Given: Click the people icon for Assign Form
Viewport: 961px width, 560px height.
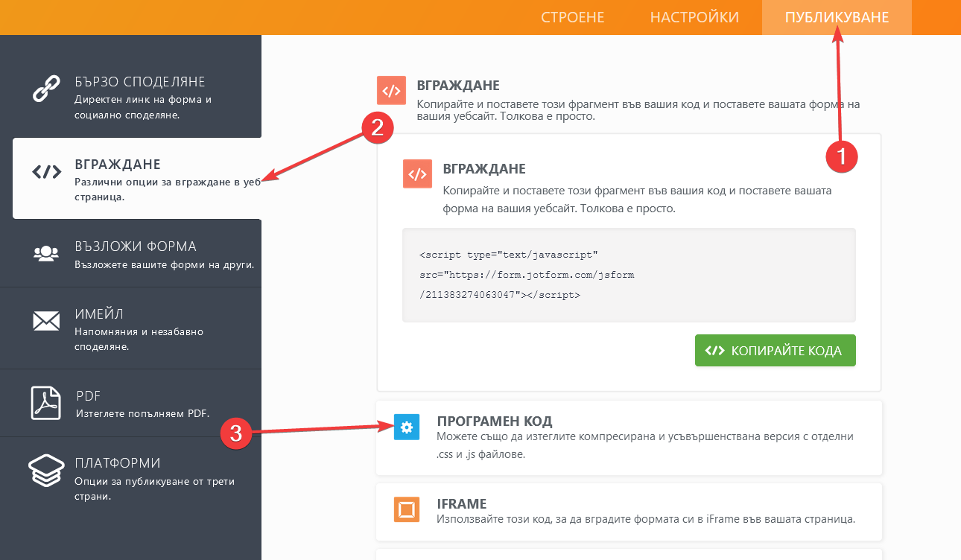Looking at the screenshot, I should (46, 253).
